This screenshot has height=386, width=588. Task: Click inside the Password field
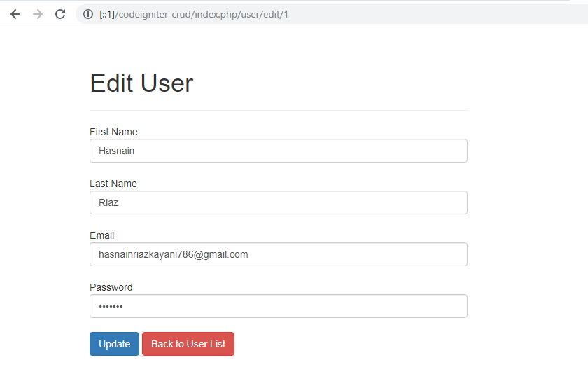(279, 306)
